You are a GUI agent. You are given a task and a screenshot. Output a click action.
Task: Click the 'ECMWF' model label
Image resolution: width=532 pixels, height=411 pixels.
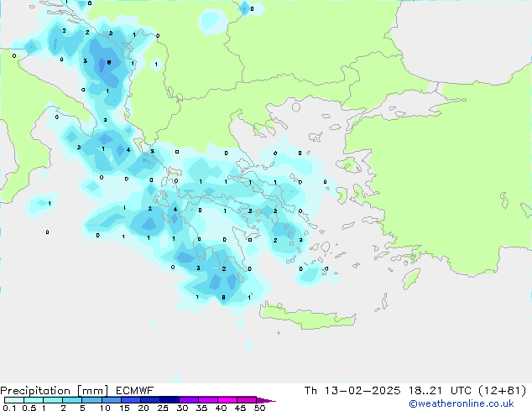point(135,391)
